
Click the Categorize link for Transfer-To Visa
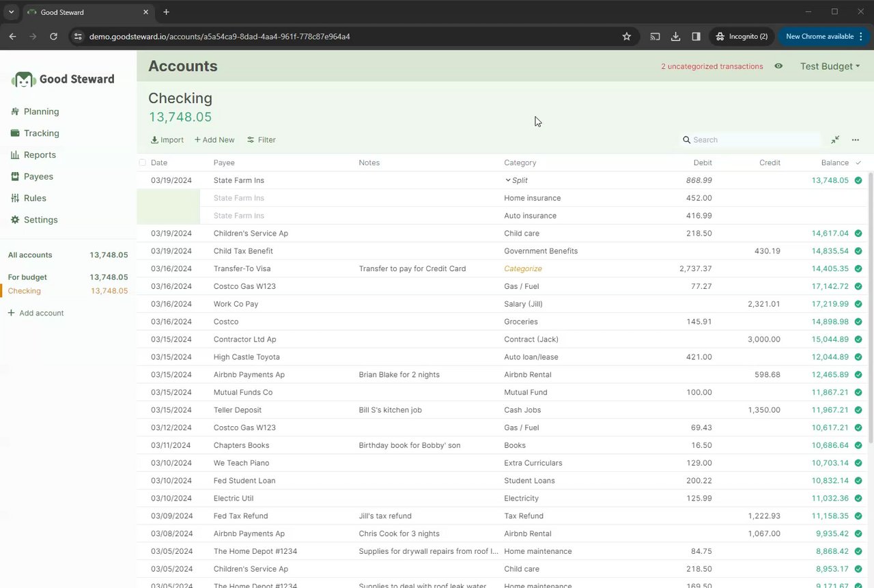coord(522,269)
